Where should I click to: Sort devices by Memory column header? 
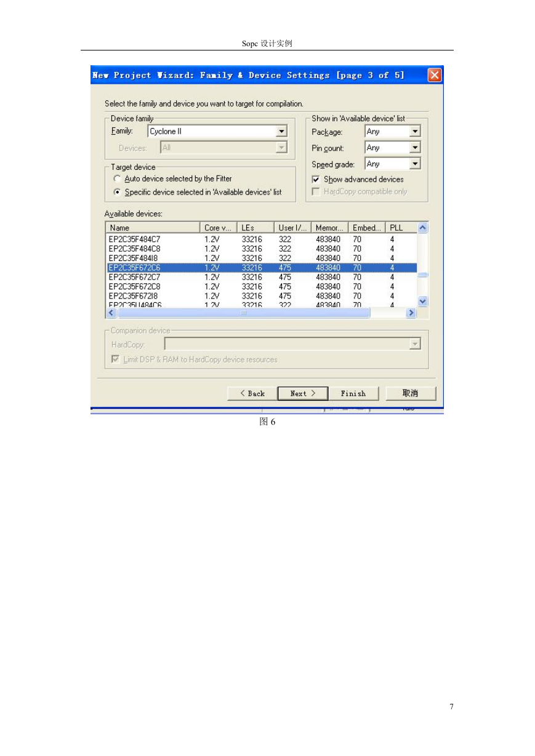tap(329, 228)
